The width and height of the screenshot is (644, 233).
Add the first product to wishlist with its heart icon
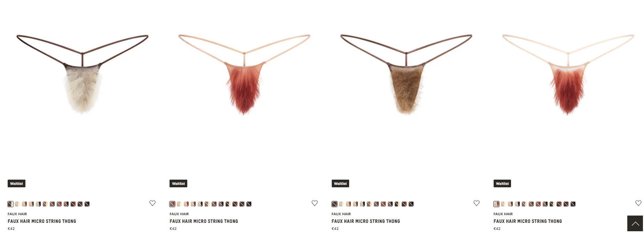point(152,203)
